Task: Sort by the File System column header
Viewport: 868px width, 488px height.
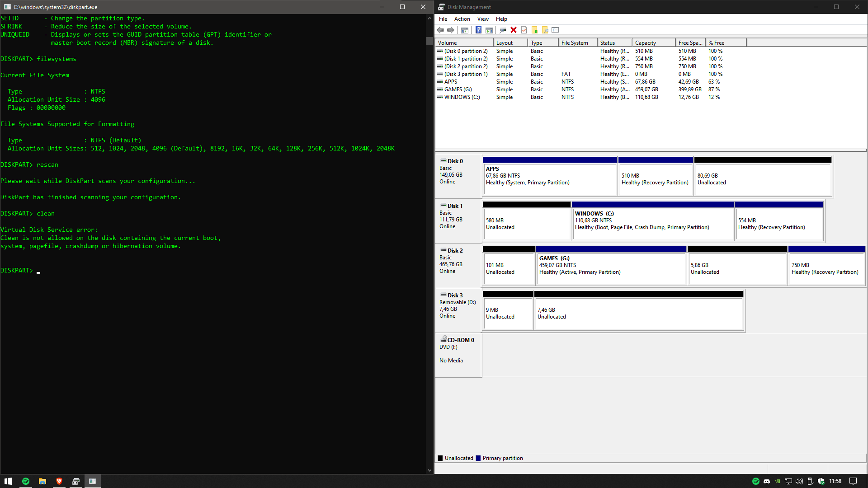Action: [578, 43]
